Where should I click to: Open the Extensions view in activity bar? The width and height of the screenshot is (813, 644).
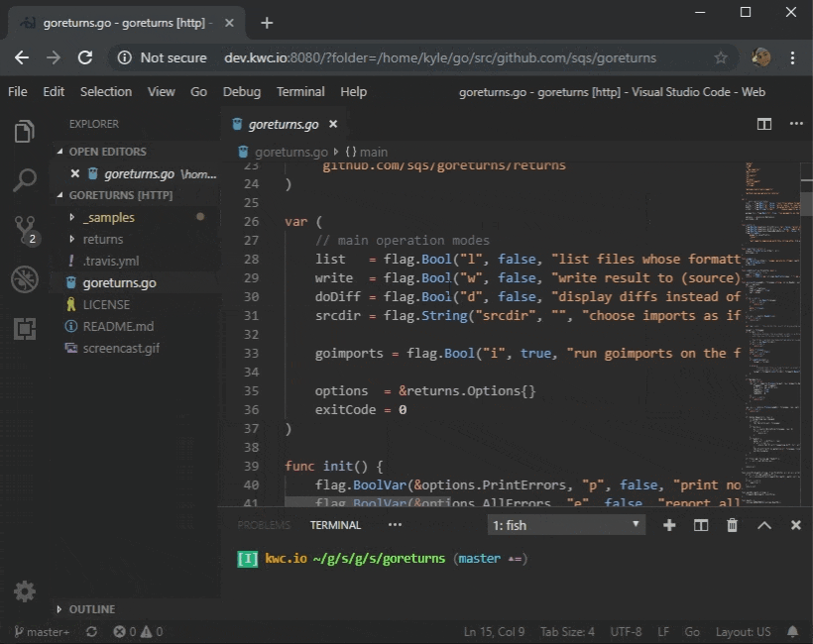(x=25, y=329)
